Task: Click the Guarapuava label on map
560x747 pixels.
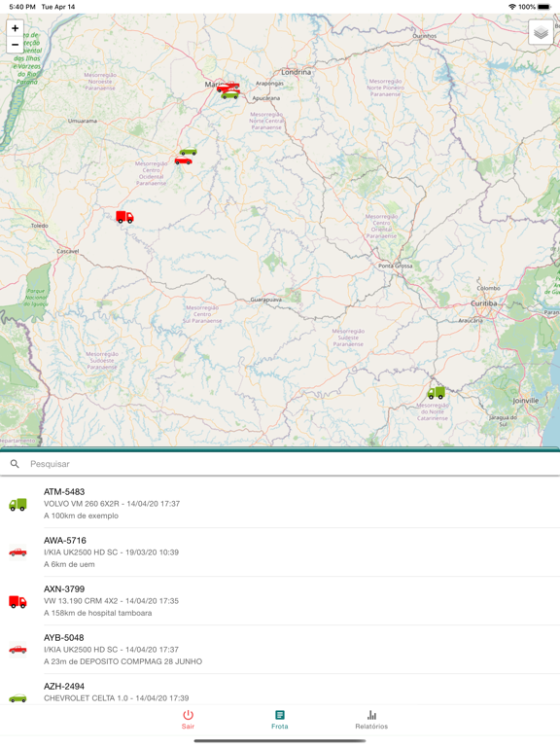Action: click(266, 300)
